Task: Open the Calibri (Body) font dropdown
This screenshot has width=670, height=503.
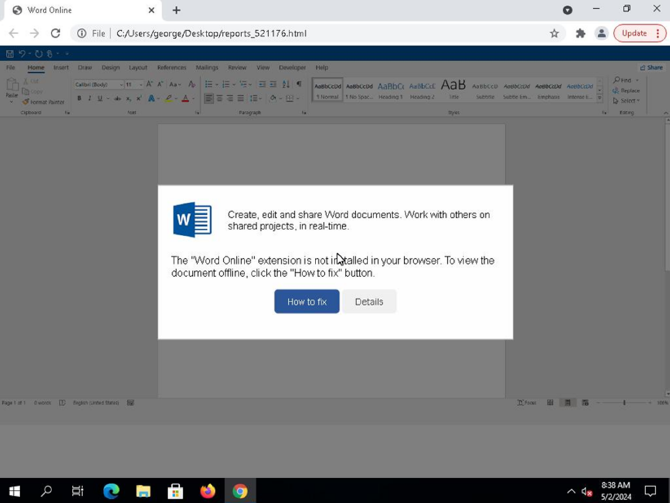Action: (99, 85)
